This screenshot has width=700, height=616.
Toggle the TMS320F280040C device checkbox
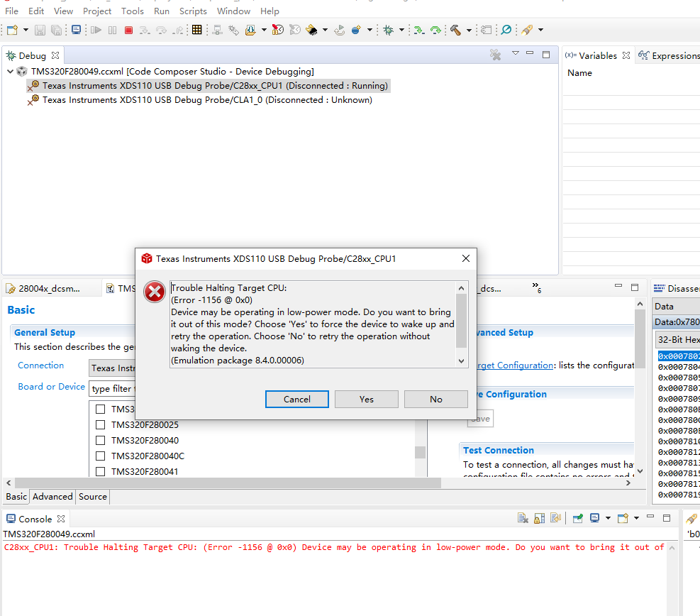tap(101, 456)
